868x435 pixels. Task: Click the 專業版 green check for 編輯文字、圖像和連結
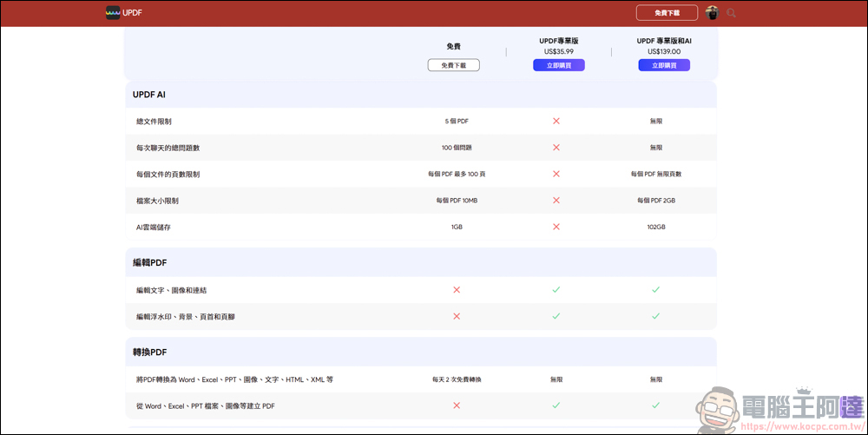[x=556, y=289]
